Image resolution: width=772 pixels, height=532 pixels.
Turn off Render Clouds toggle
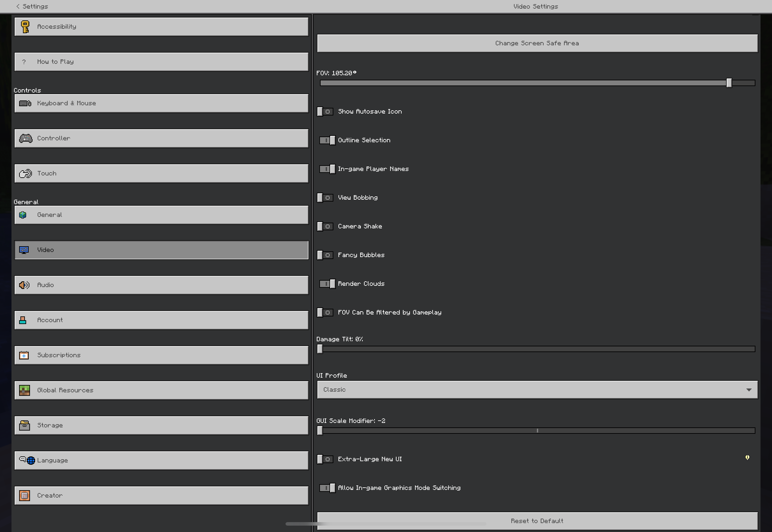pos(327,284)
